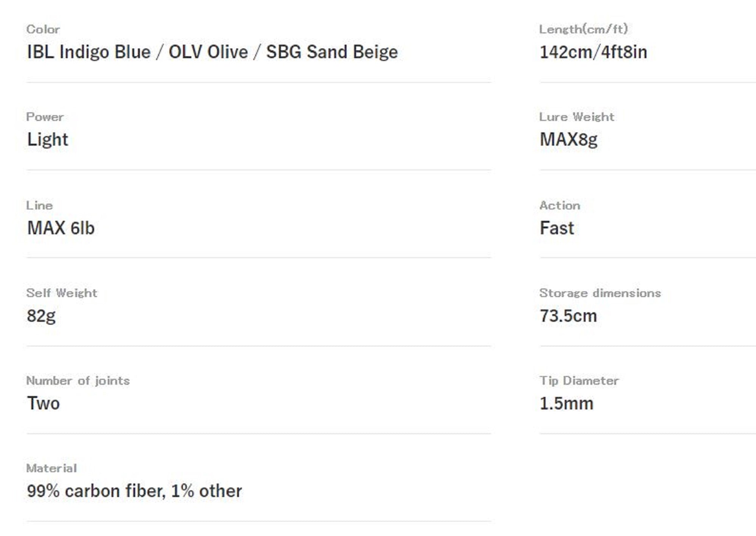This screenshot has width=756, height=536.
Task: Select the 73.5cm storage dimension value
Action: coord(568,316)
